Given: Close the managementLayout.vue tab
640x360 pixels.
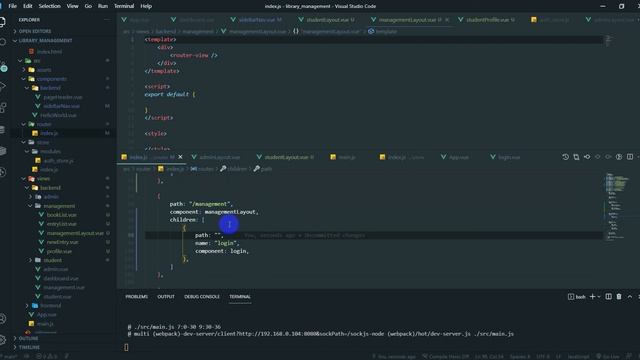Looking at the screenshot, I should coord(447,20).
